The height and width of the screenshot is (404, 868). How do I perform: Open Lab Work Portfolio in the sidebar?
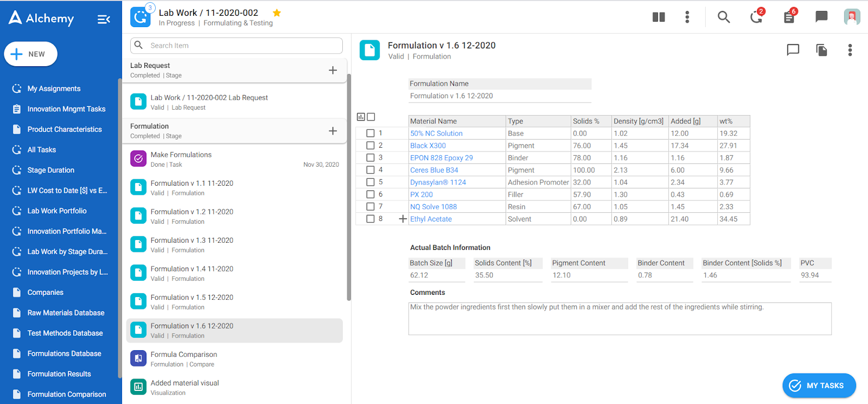click(x=57, y=211)
